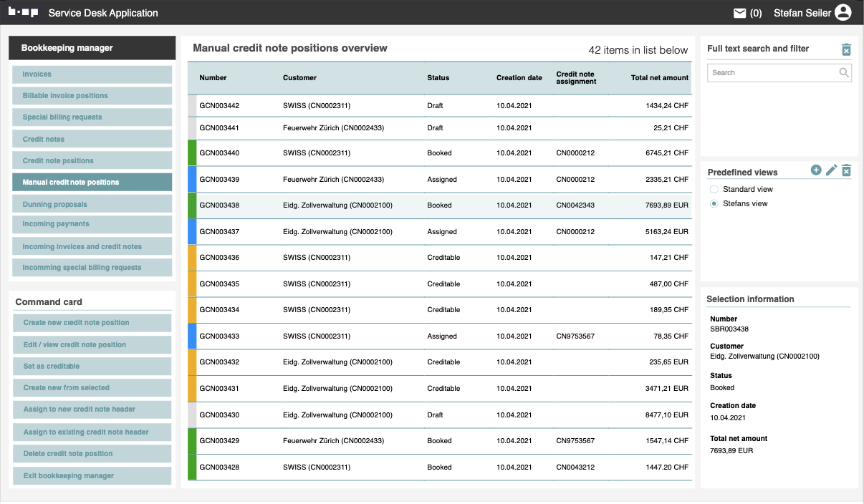Viewport: 864px width, 504px height.
Task: Click Set as creditable command
Action: pos(92,367)
